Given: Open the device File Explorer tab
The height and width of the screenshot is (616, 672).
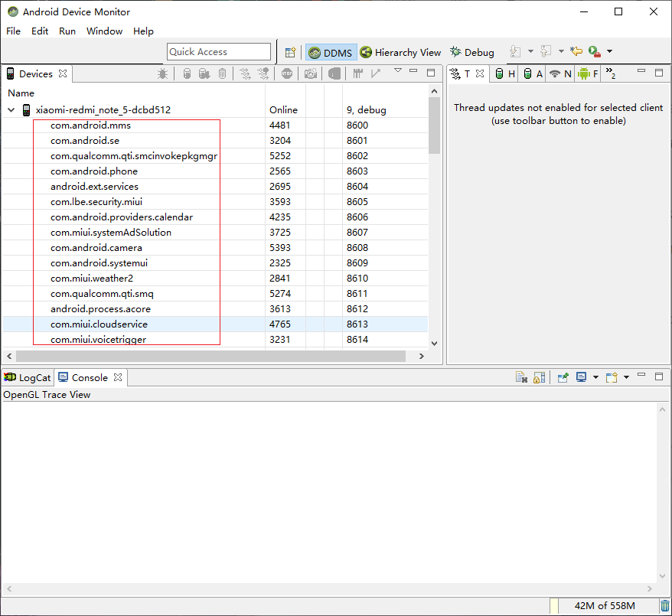Looking at the screenshot, I should pos(586,73).
